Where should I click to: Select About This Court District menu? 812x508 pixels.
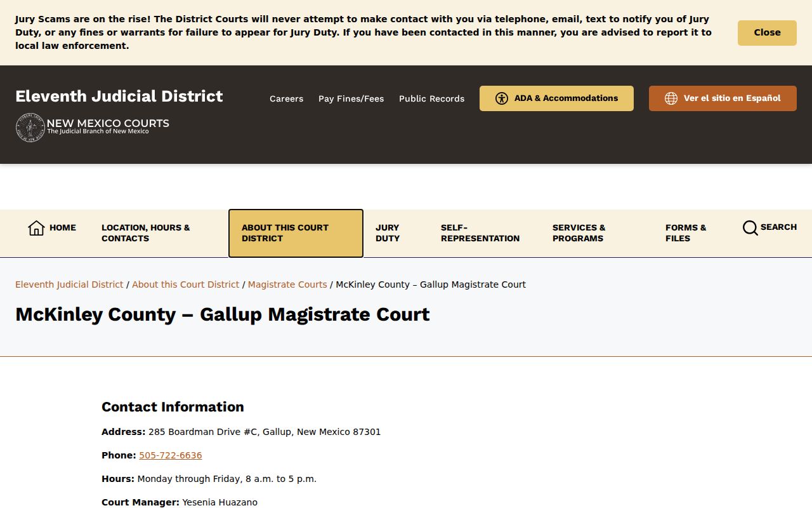296,233
